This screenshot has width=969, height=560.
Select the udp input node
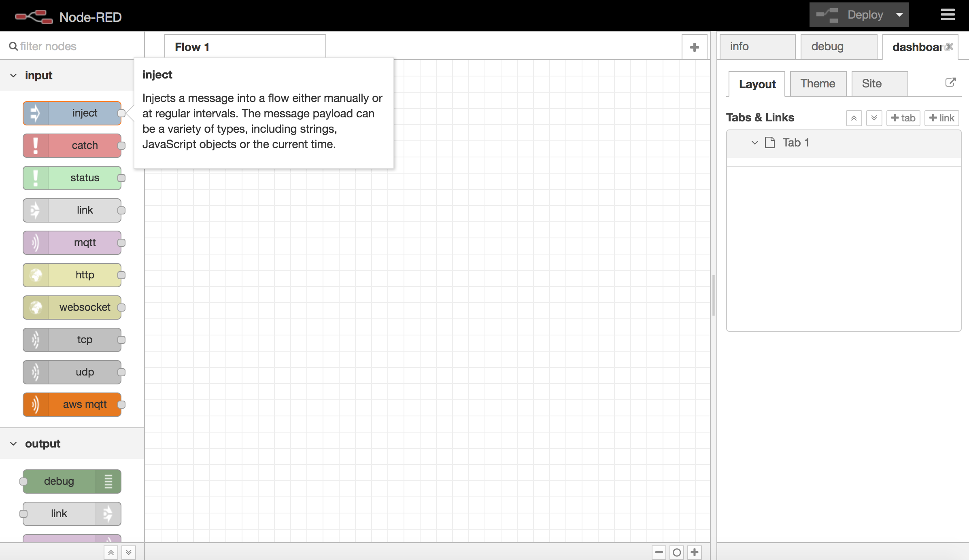pos(72,372)
